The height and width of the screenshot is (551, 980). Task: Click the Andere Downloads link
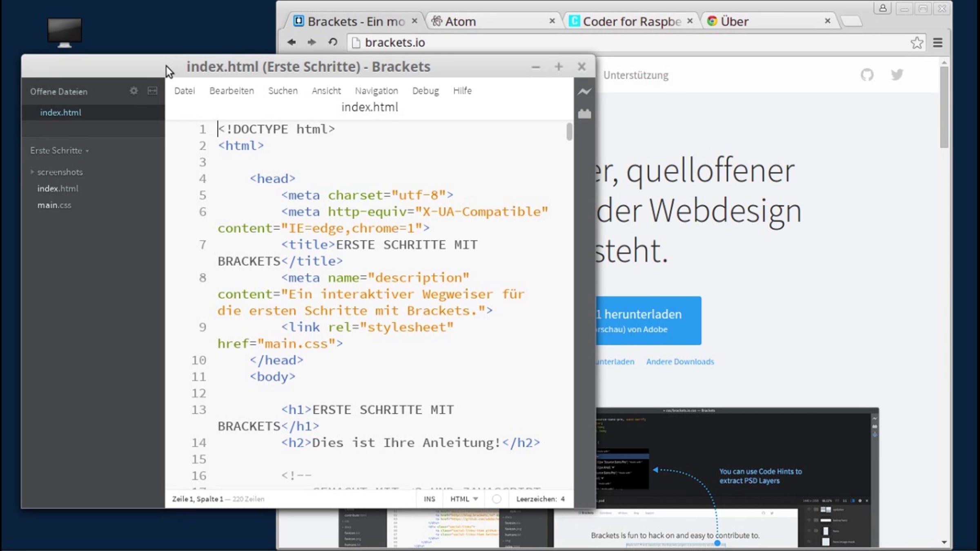point(680,362)
